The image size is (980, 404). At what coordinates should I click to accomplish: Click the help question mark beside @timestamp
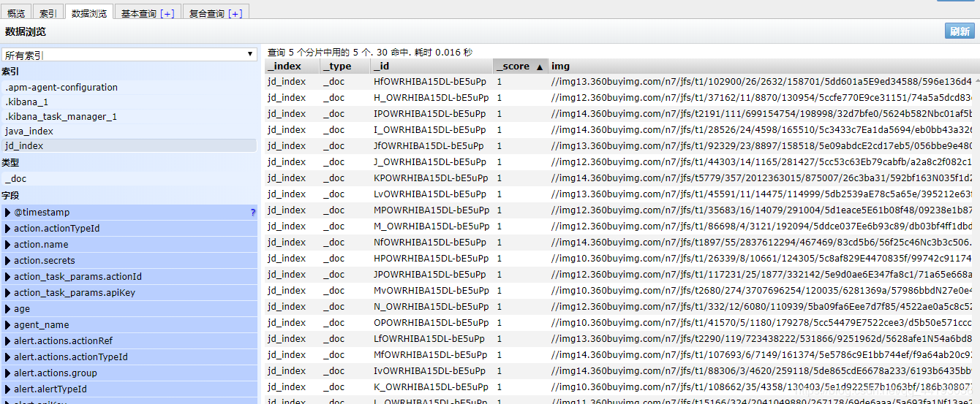click(x=253, y=213)
